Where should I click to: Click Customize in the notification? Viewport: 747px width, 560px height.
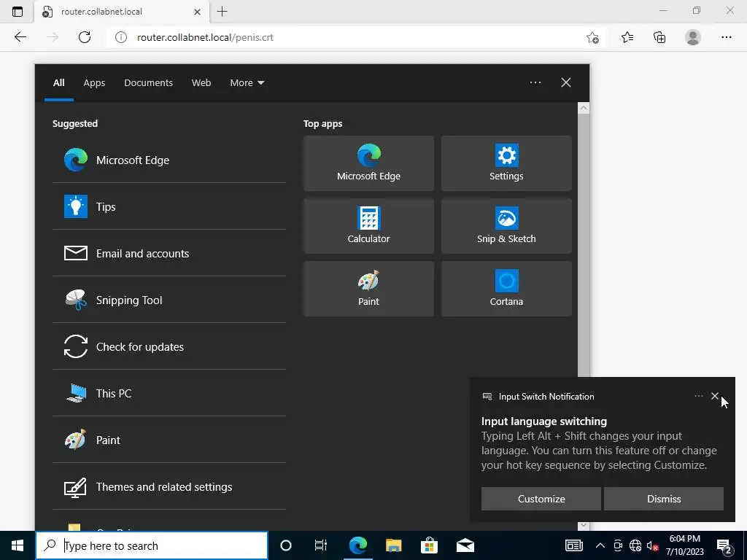pyautogui.click(x=541, y=499)
